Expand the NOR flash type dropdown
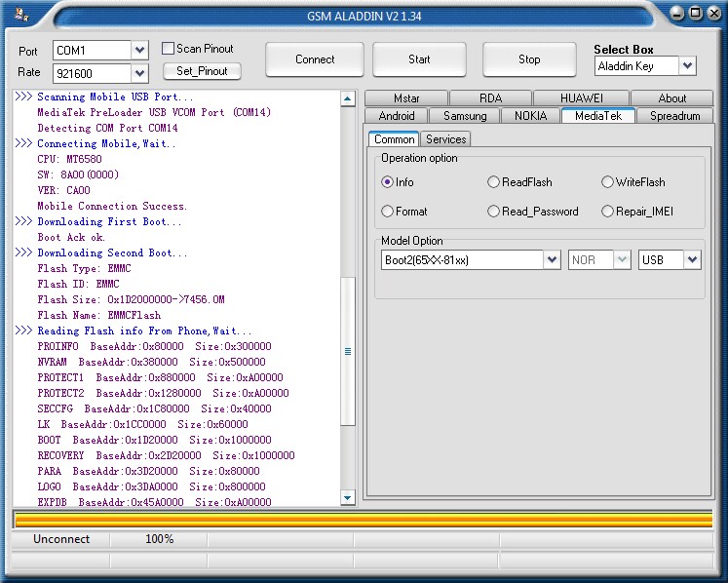The image size is (728, 583). click(x=622, y=259)
